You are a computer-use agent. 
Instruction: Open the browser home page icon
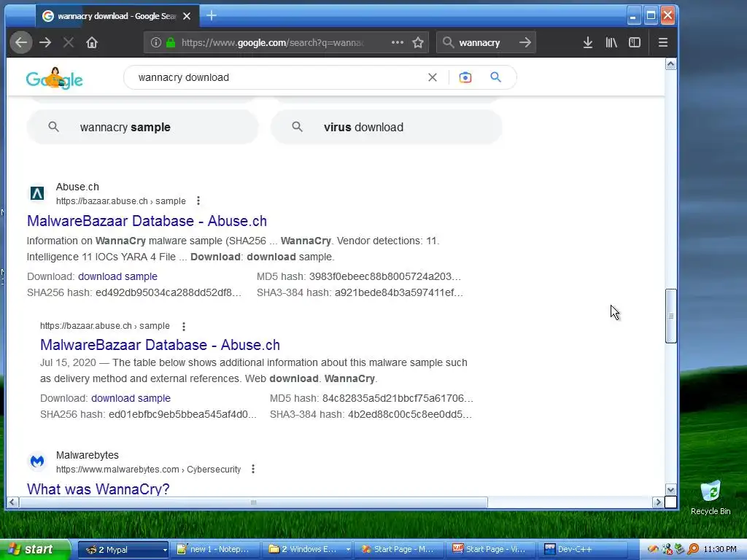(92, 42)
